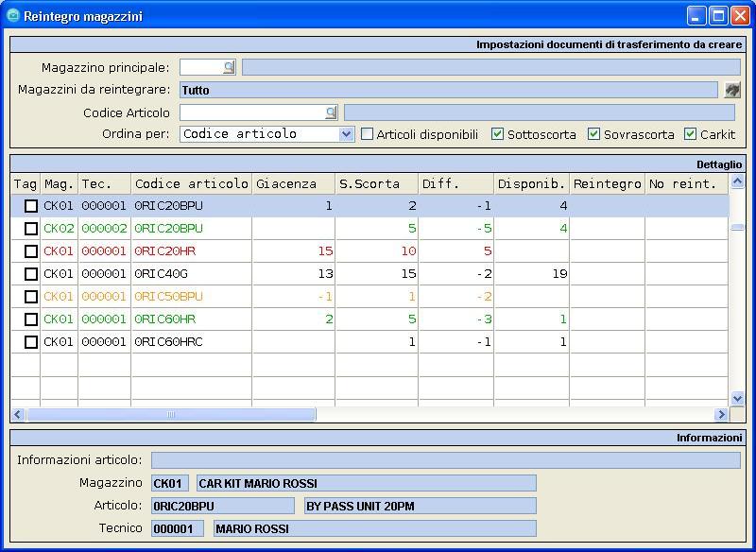Enable the Articoli disponibili checkbox

point(367,134)
